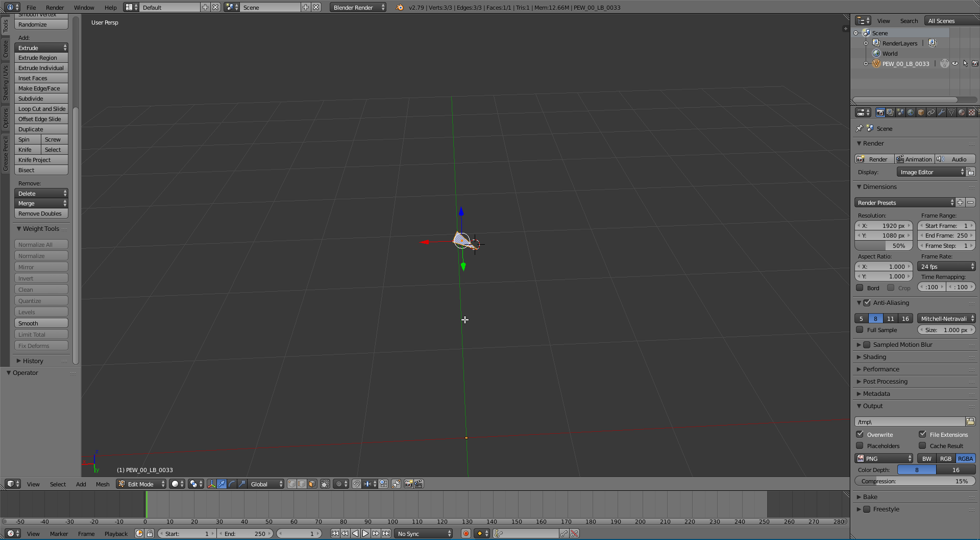Click the OpenGL render active viewport camera icon
This screenshot has height=540, width=980.
pyautogui.click(x=408, y=484)
